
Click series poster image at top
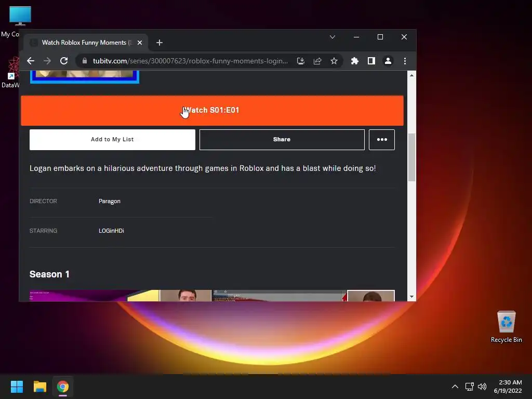(85, 77)
